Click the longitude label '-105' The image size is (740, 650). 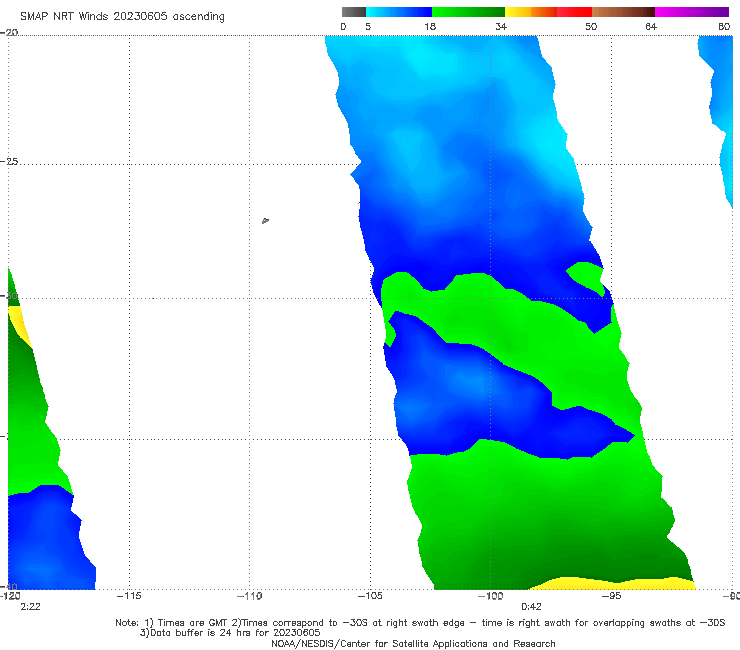(370, 596)
